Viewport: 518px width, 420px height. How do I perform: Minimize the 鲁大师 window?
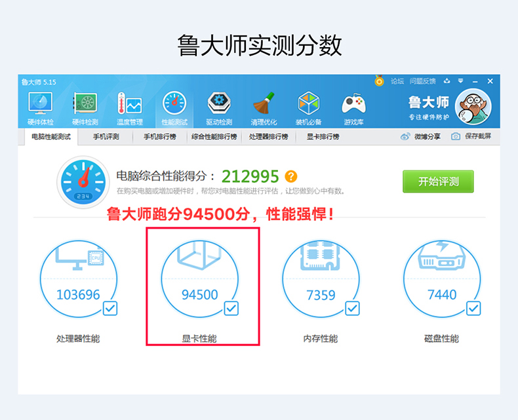pos(475,81)
